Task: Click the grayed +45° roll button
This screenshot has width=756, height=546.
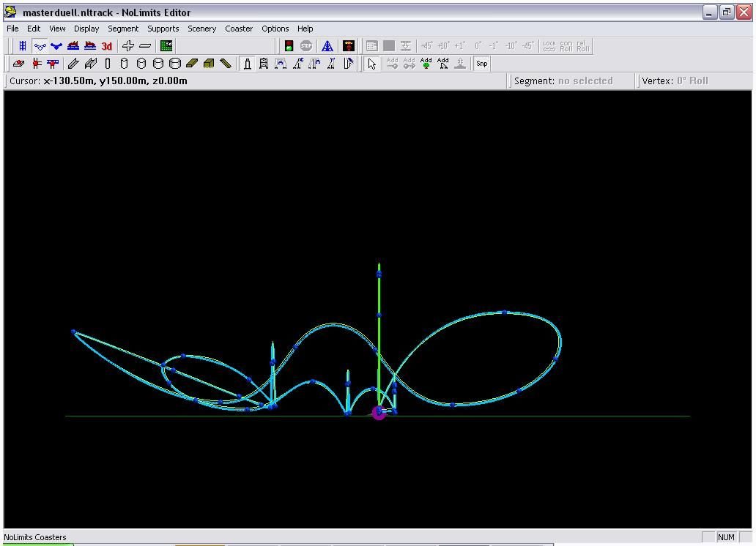Action: coord(426,46)
